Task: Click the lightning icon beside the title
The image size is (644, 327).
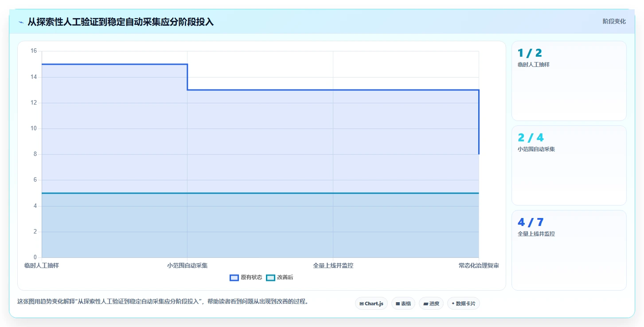Action: tap(21, 22)
